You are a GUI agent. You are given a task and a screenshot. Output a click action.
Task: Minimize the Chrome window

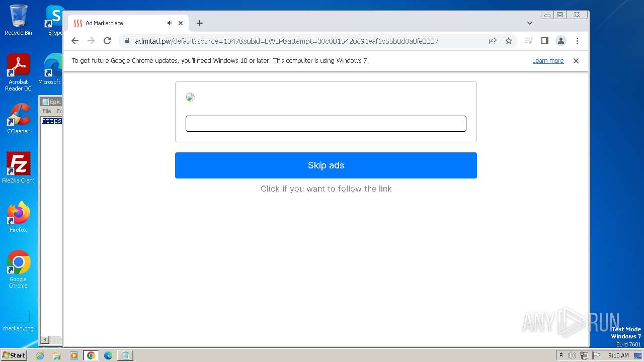coord(547,15)
